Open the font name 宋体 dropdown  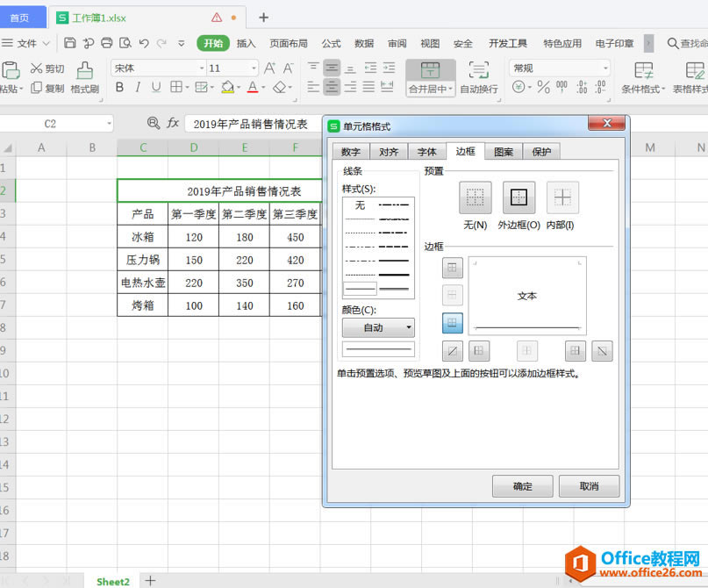pyautogui.click(x=202, y=68)
